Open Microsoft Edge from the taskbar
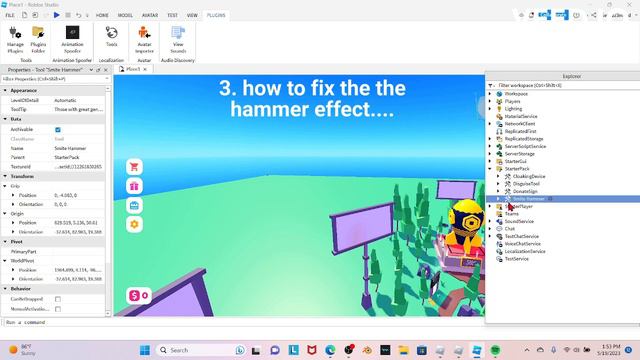This screenshot has height=360, width=640. coord(330,350)
